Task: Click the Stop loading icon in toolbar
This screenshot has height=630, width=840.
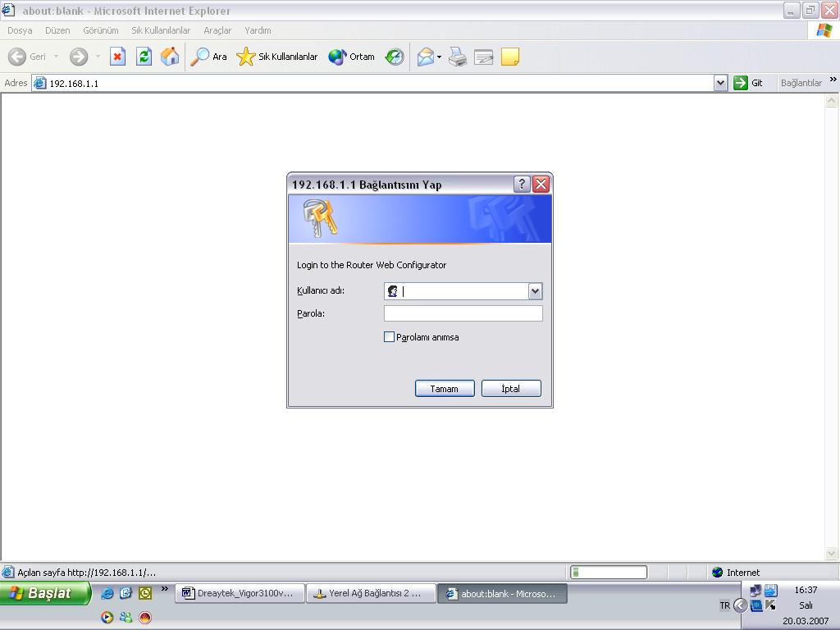Action: [117, 57]
